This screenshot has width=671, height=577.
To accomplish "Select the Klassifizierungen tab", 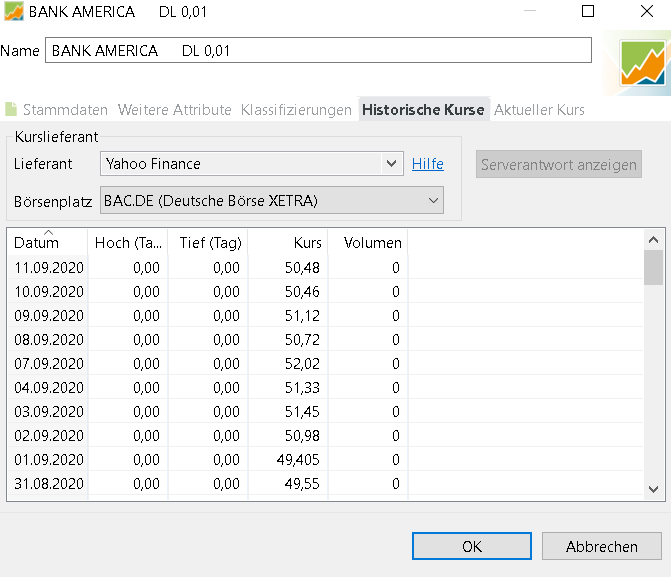I will (296, 110).
